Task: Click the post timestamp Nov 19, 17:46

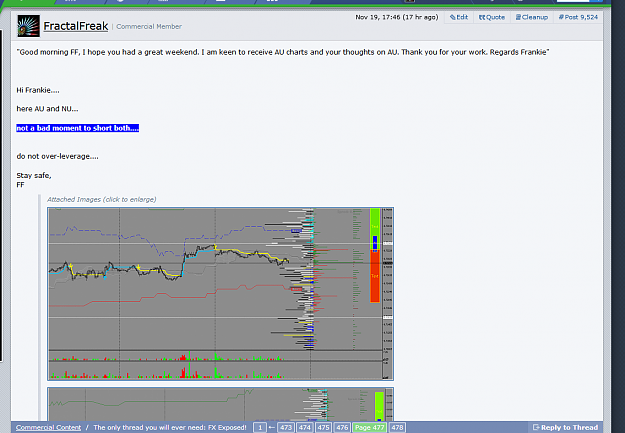Action: tap(397, 17)
